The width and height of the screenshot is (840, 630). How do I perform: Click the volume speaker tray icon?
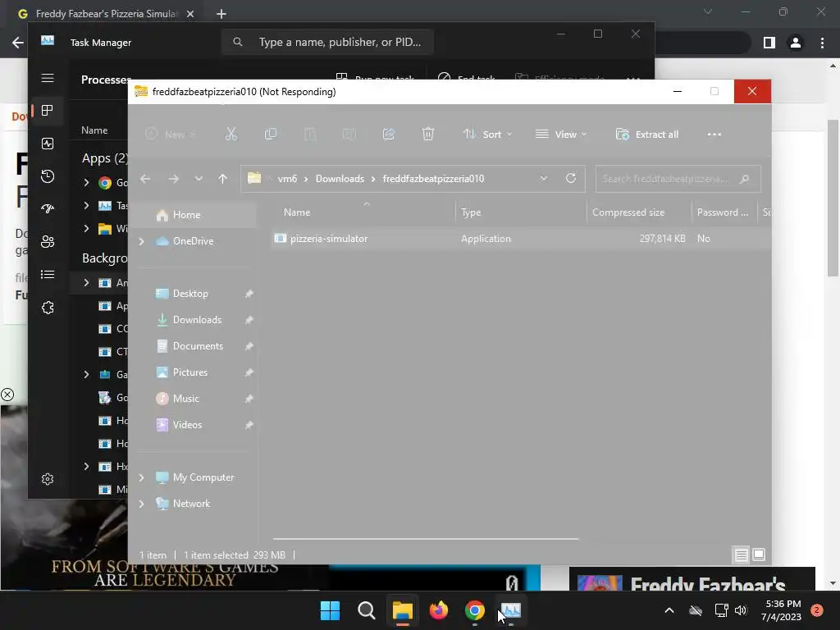[x=741, y=610]
